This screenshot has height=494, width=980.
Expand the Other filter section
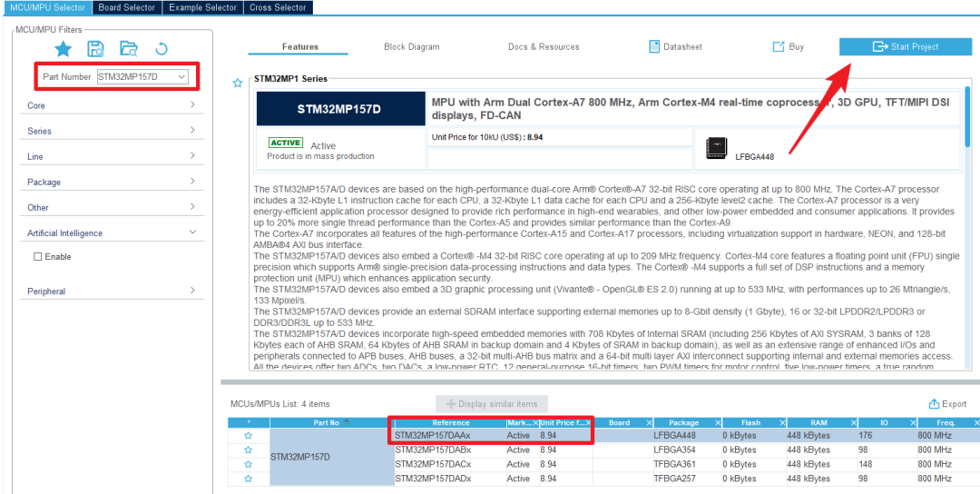(113, 207)
